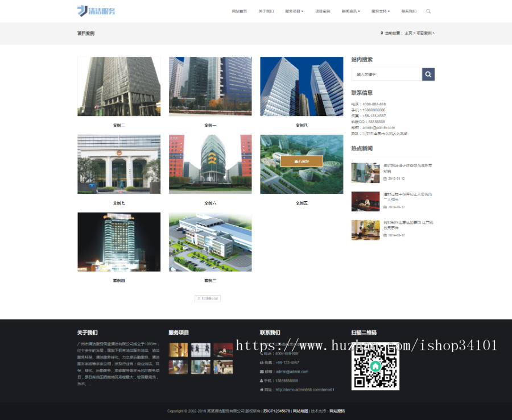Click the 案例八 project thumbnail
The height and width of the screenshot is (420, 512).
[x=302, y=85]
